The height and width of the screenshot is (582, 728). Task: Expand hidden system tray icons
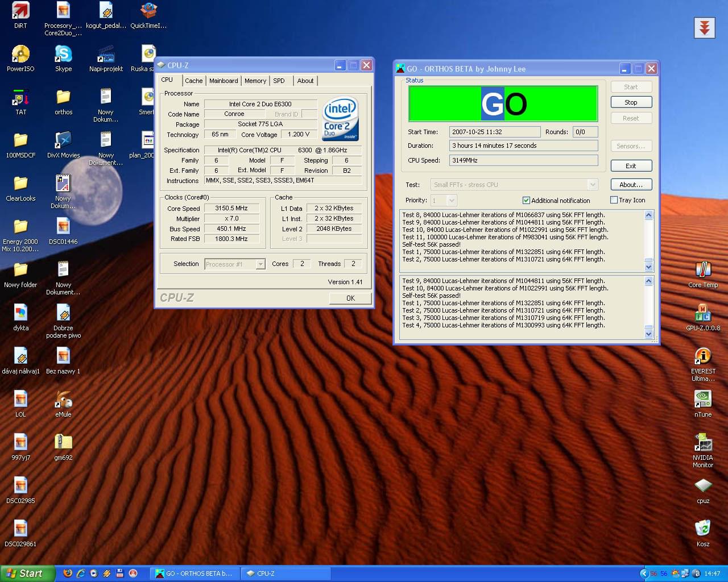644,573
